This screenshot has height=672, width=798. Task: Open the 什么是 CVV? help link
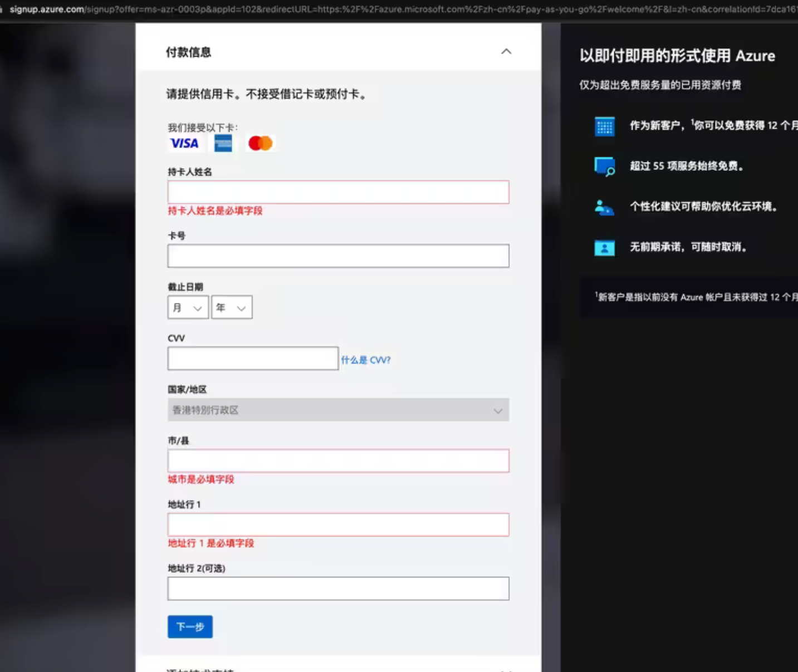tap(366, 360)
